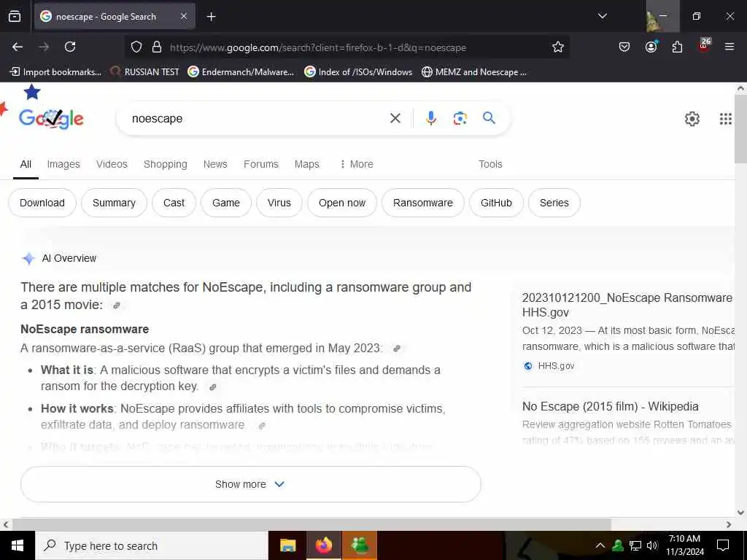Go forward one page
This screenshot has width=747, height=560.
pyautogui.click(x=44, y=47)
